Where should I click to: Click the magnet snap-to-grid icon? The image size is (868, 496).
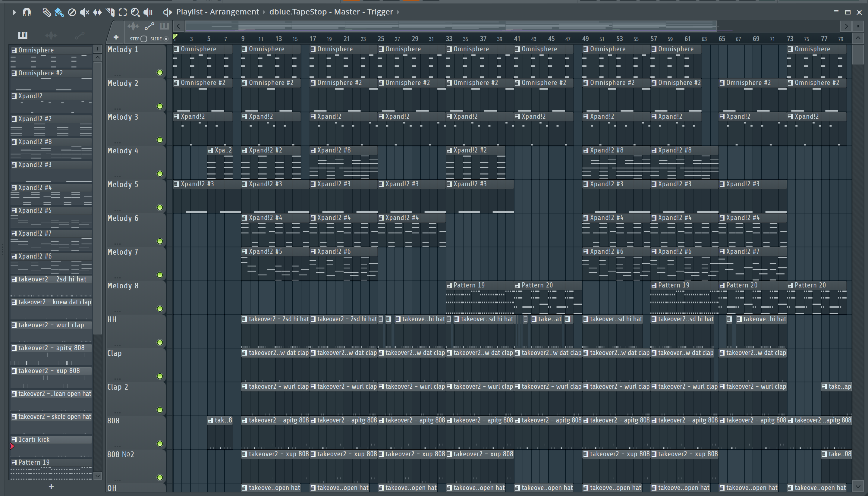pos(27,12)
